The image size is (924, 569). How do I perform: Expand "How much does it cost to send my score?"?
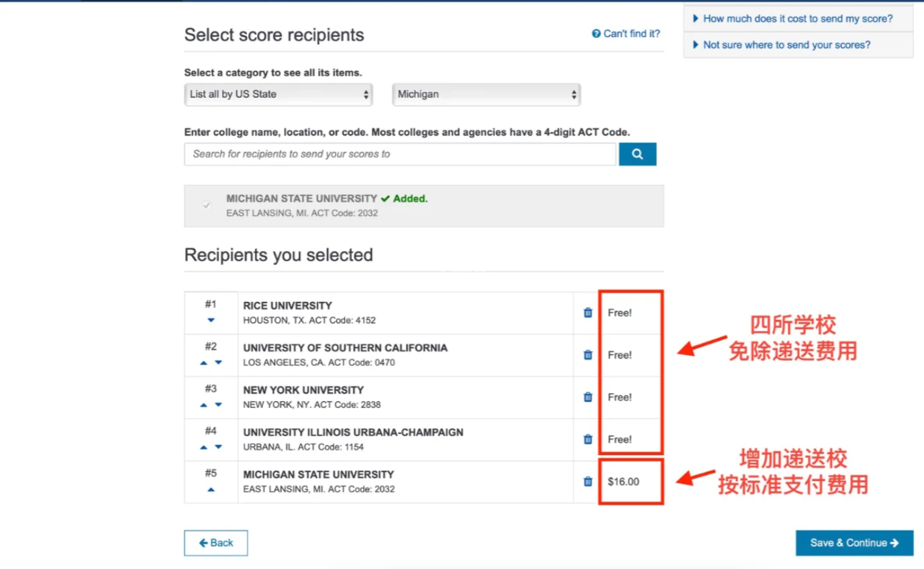coord(797,19)
